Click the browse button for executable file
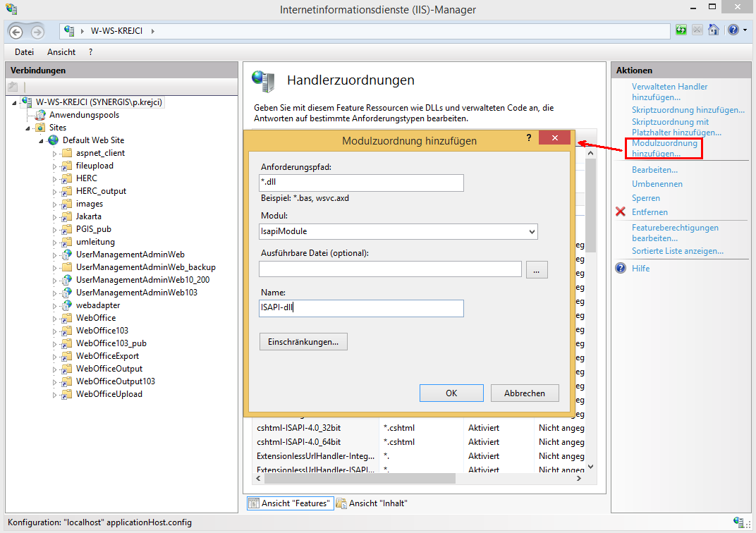756x533 pixels. [x=536, y=269]
